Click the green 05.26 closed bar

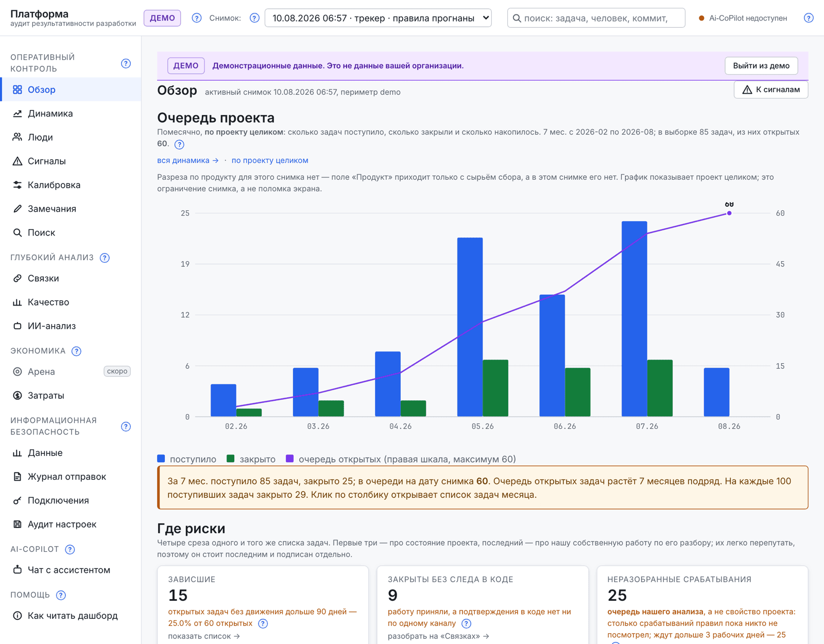coord(495,388)
